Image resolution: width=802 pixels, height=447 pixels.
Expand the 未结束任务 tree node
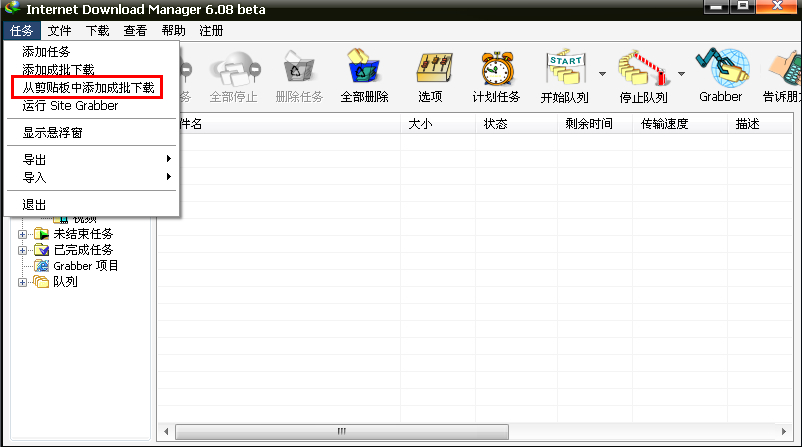(x=23, y=234)
